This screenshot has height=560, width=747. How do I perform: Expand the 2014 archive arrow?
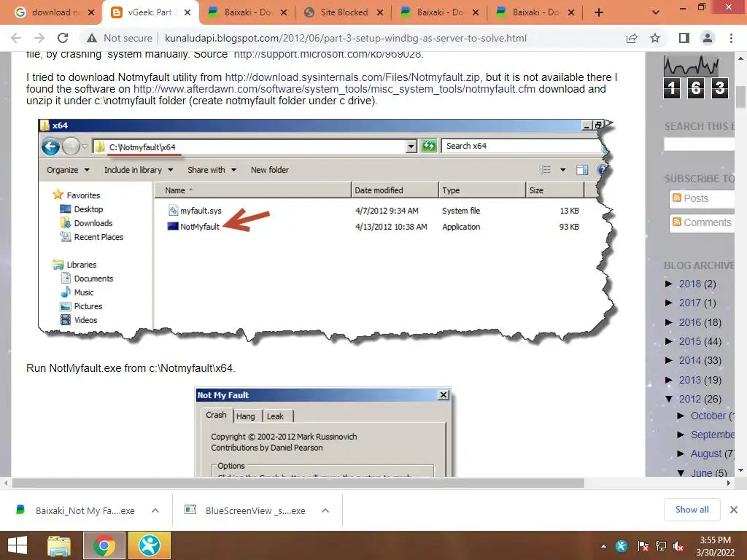click(x=669, y=360)
